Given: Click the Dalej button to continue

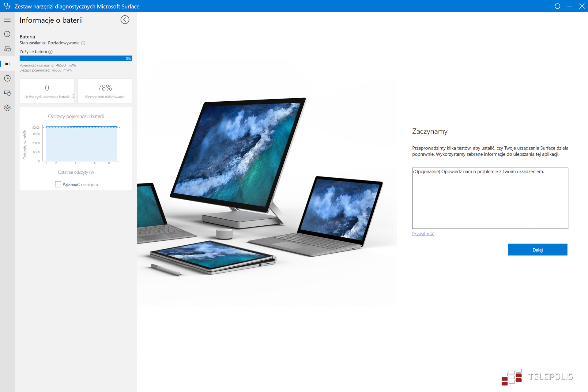Looking at the screenshot, I should click(x=537, y=250).
